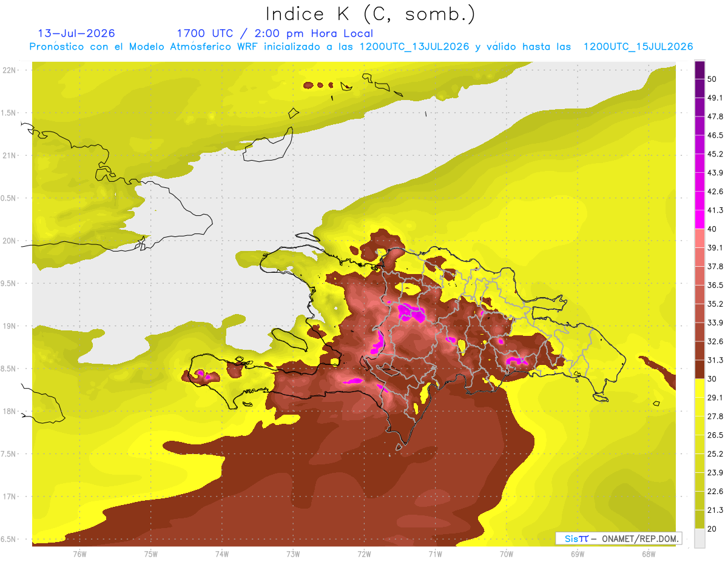Click colorbar value "36.5"
Image resolution: width=728 pixels, height=562 pixels.
(715, 285)
